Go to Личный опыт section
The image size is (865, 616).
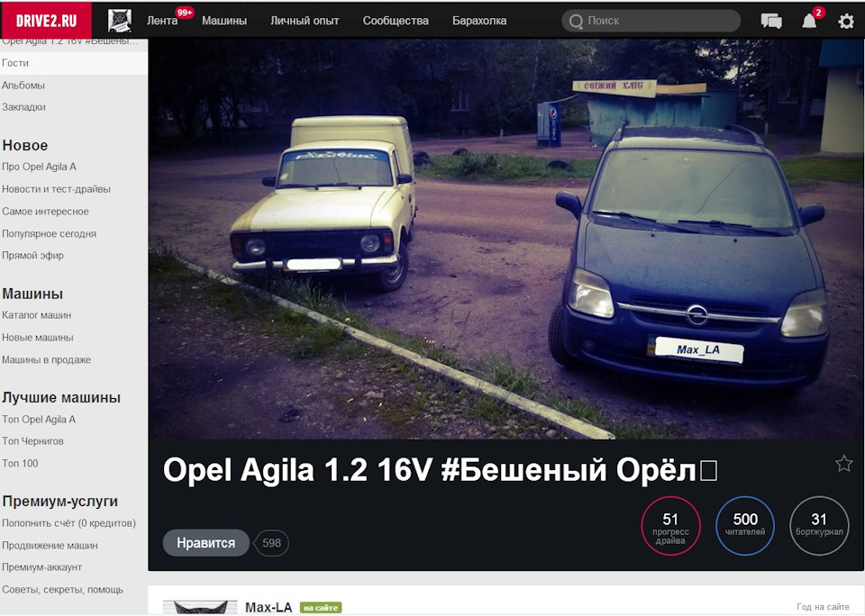tap(305, 21)
